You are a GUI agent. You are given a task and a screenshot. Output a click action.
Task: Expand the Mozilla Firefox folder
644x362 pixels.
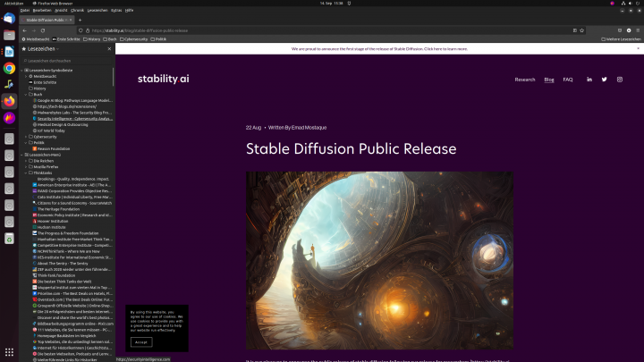click(x=26, y=167)
